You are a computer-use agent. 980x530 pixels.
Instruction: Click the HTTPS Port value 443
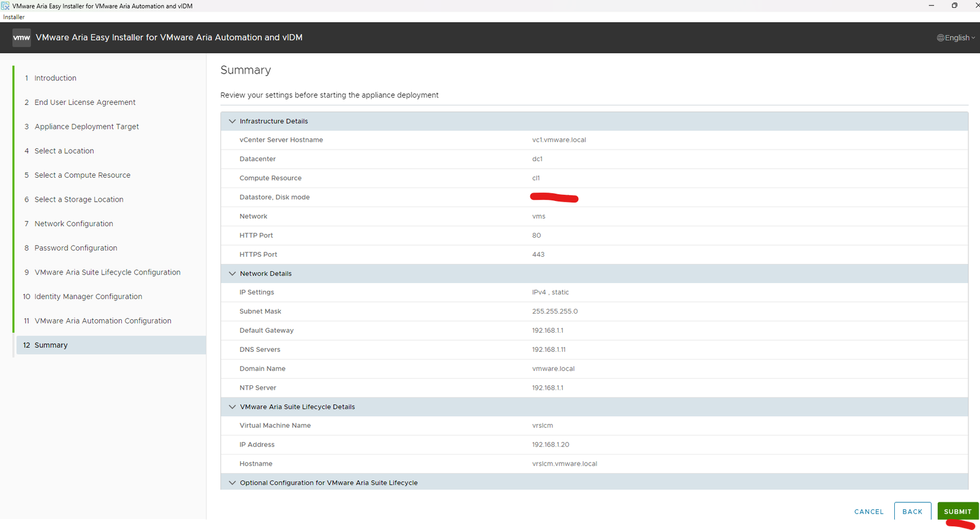click(538, 254)
